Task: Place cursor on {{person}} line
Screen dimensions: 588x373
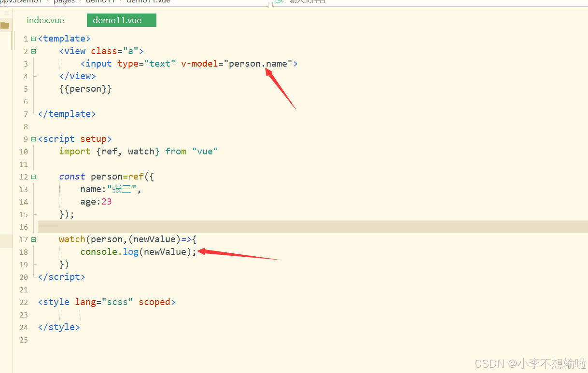Action: click(85, 89)
